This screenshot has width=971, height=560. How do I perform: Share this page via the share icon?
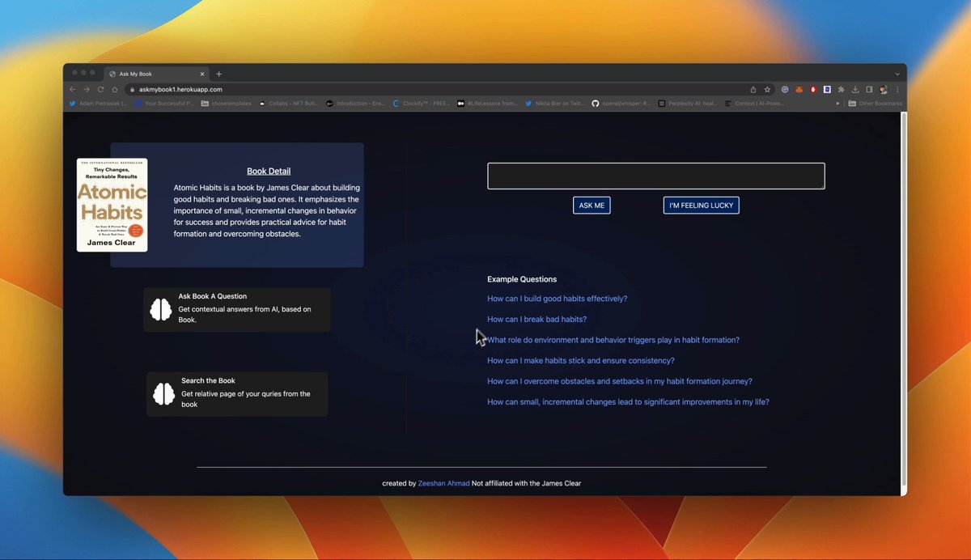pos(753,89)
